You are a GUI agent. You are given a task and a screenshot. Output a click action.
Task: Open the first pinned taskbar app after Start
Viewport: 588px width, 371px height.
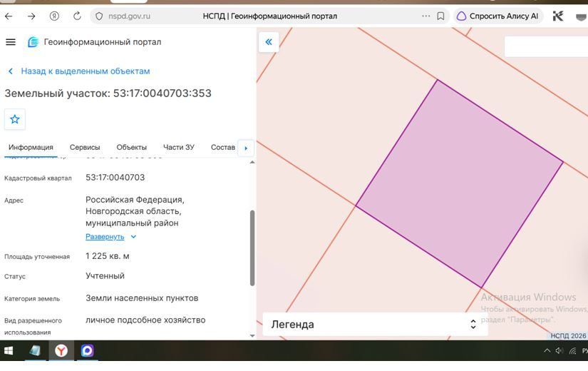pyautogui.click(x=35, y=351)
